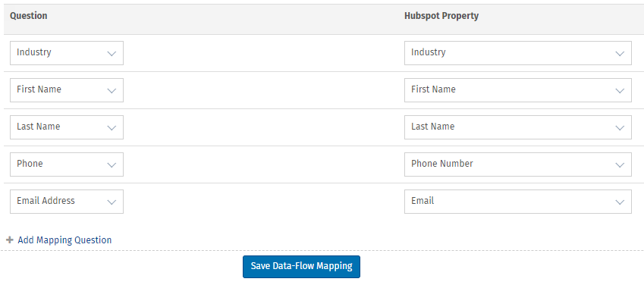The height and width of the screenshot is (285, 644).
Task: Click the chevron arrow in Email Address dropdown
Action: (112, 202)
